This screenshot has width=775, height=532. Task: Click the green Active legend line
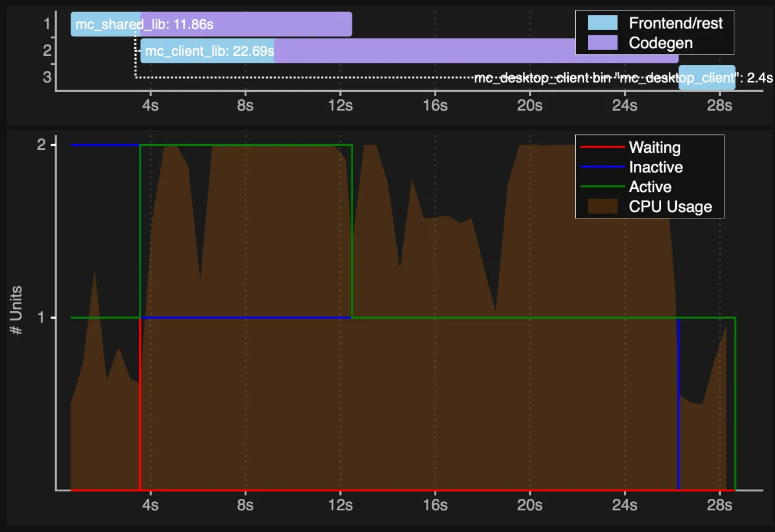pyautogui.click(x=602, y=187)
